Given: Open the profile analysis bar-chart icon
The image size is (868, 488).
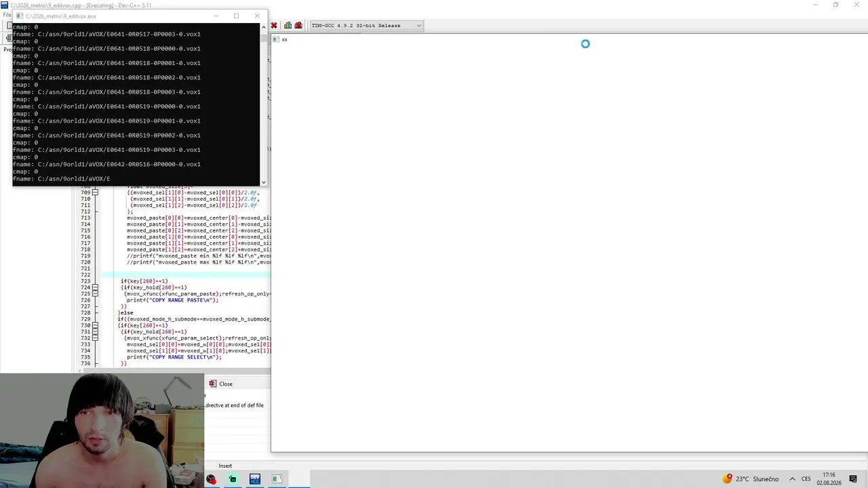Looking at the screenshot, I should click(x=288, y=26).
